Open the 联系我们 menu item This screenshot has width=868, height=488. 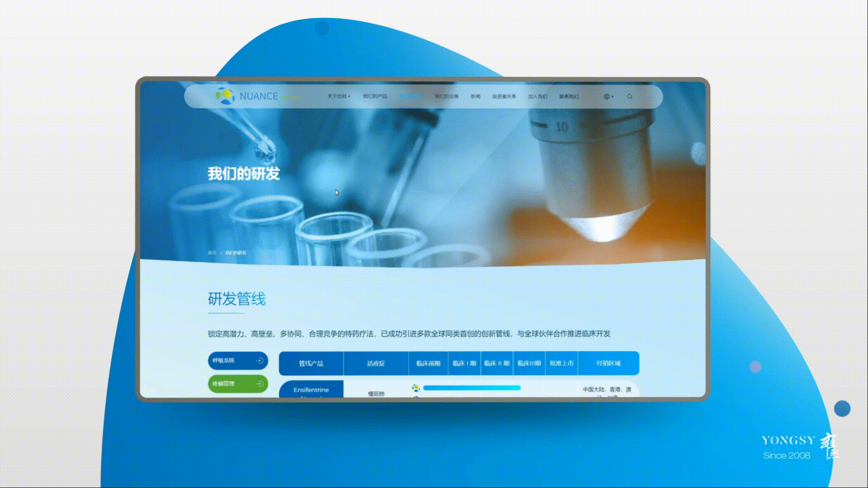pyautogui.click(x=569, y=96)
